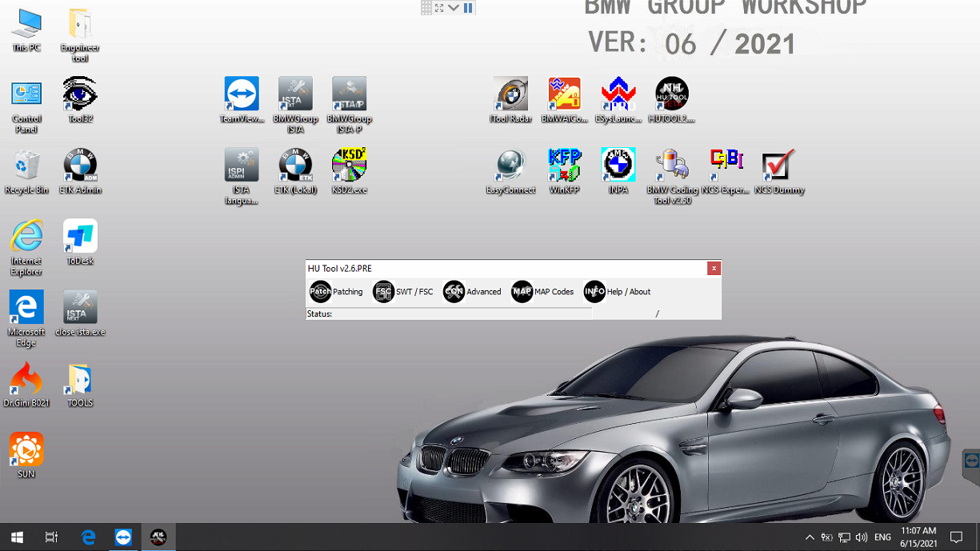Open Help / About in HU Tool
The image size is (980, 551).
point(617,292)
